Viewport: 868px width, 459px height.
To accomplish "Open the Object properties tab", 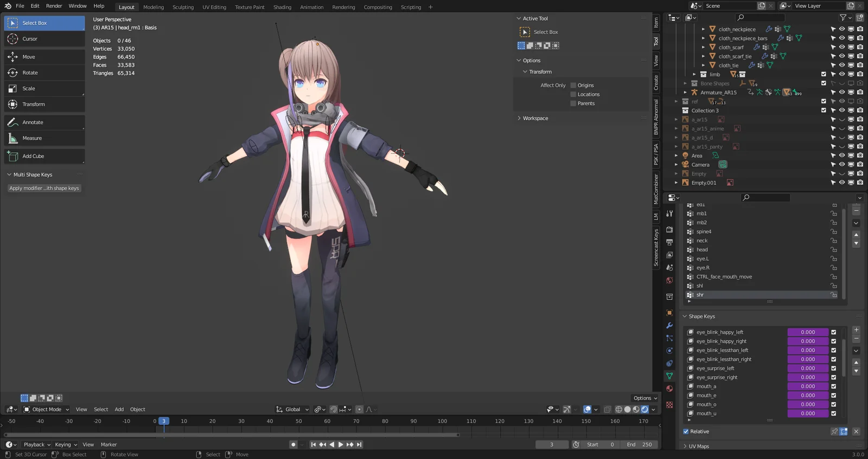I will tap(669, 313).
